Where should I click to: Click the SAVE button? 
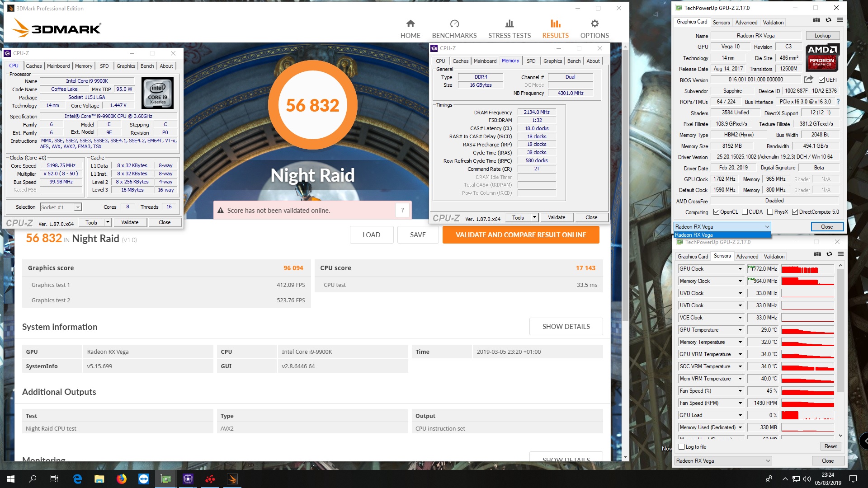pos(418,235)
